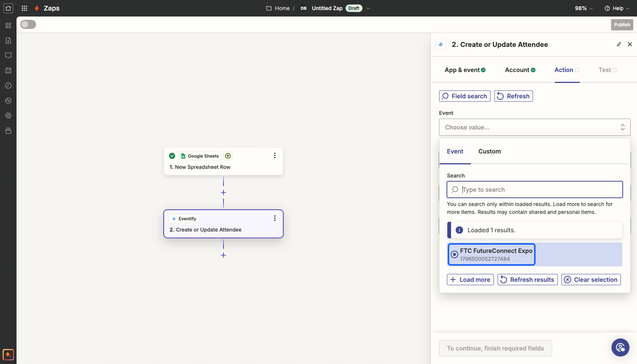Select the Custom tab in dropdown
637x364 pixels.
click(489, 151)
